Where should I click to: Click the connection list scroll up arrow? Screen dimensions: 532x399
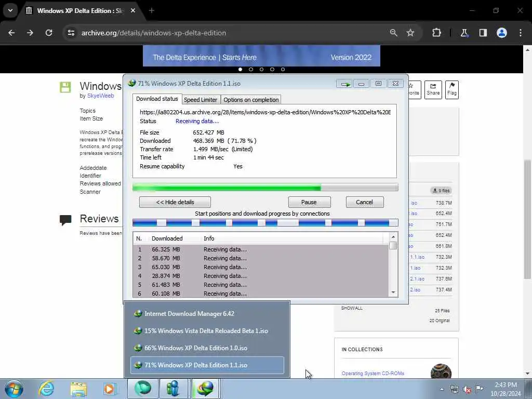coord(393,237)
